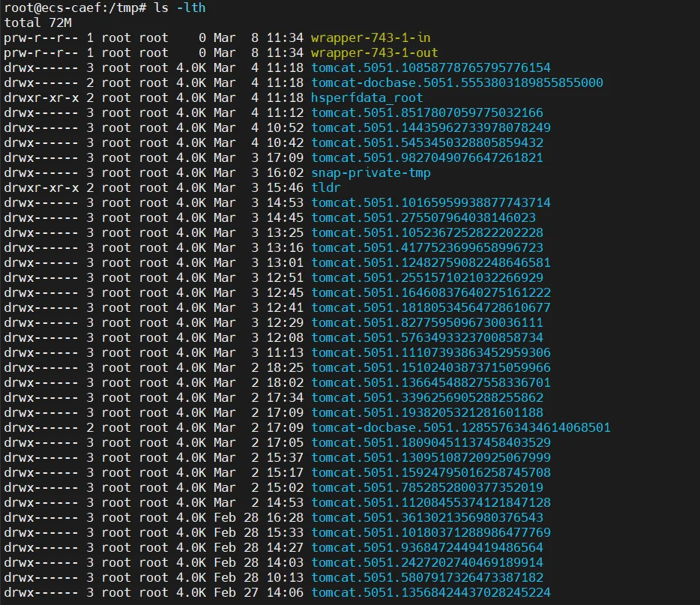Screen dimensions: 700x605
Task: Click 'tomcat.5051.8517807059775032166'
Action: 427,113
